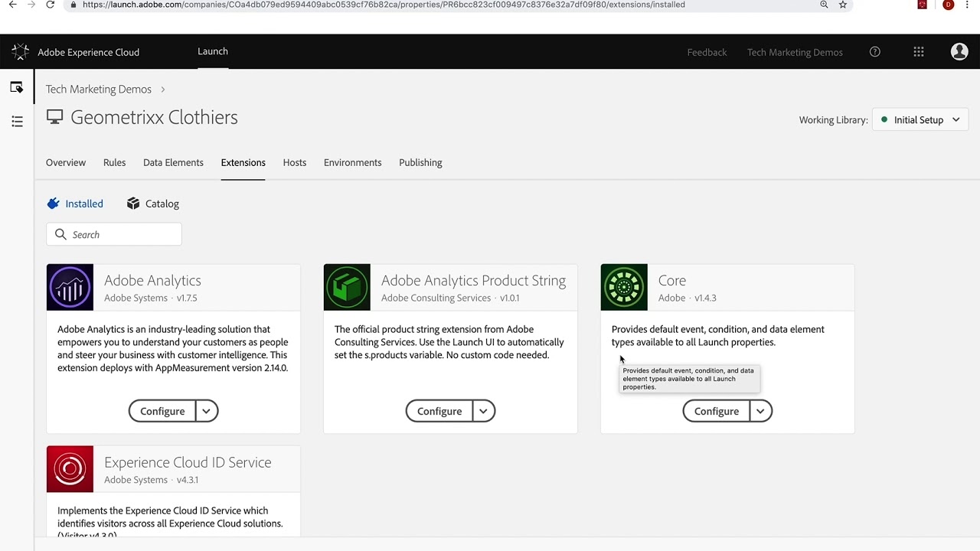Image resolution: width=980 pixels, height=551 pixels.
Task: Expand the arrow next to Adobe Analytics Configure
Action: tap(207, 411)
